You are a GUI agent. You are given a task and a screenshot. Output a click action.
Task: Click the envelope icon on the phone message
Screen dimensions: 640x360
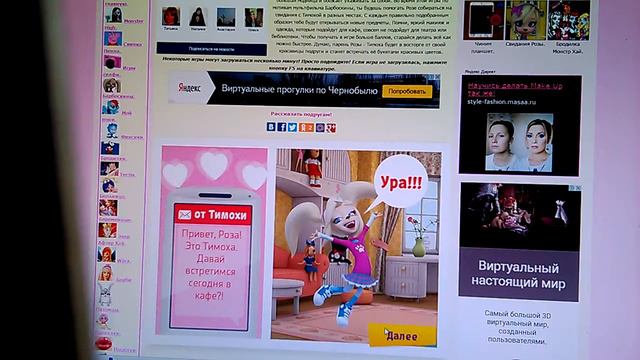click(x=184, y=214)
